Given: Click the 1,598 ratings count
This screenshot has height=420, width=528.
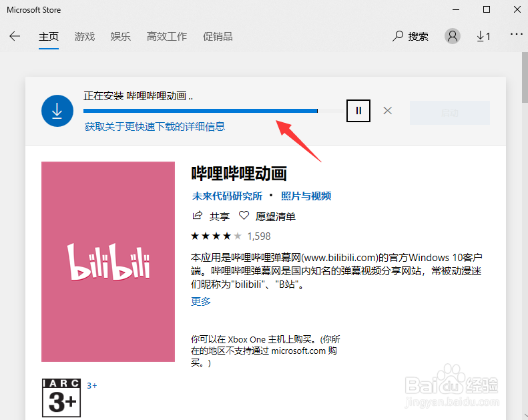Looking at the screenshot, I should tap(259, 236).
